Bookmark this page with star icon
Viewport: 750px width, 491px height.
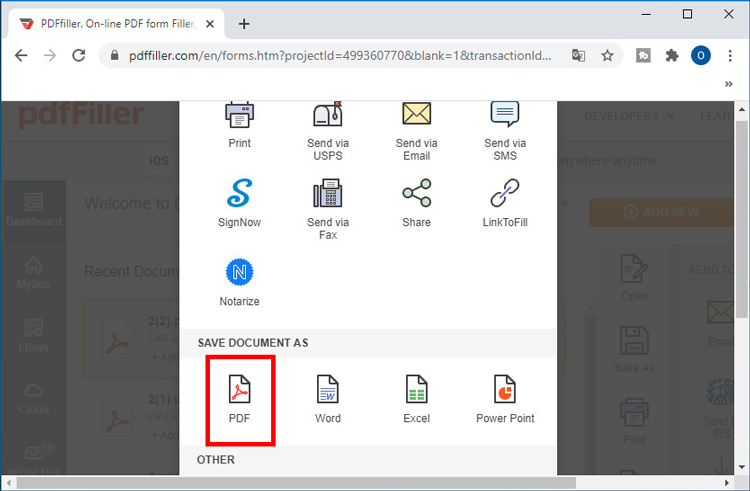(607, 56)
